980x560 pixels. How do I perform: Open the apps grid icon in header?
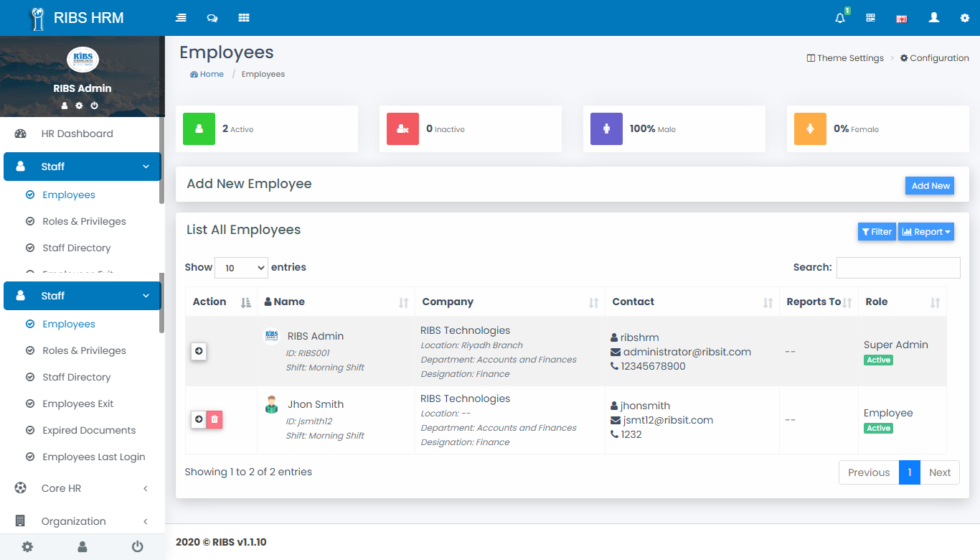point(244,18)
